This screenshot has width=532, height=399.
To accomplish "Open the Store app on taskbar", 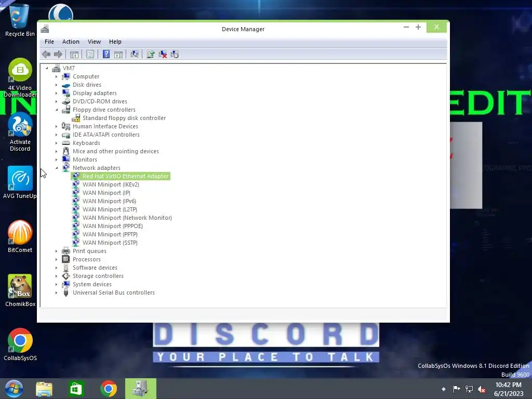I will click(76, 389).
